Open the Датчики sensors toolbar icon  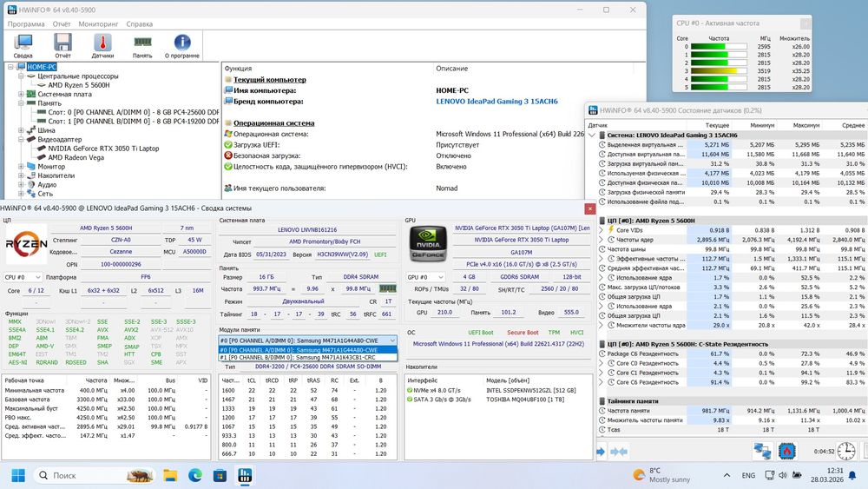click(102, 45)
